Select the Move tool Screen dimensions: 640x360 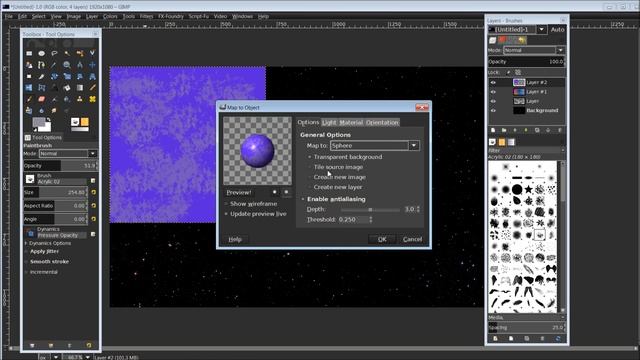click(92, 64)
